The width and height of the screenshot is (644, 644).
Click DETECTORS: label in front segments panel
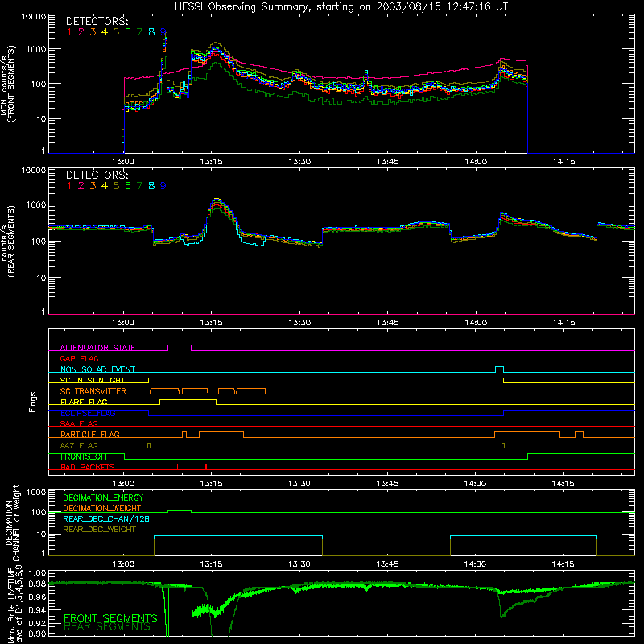[97, 21]
